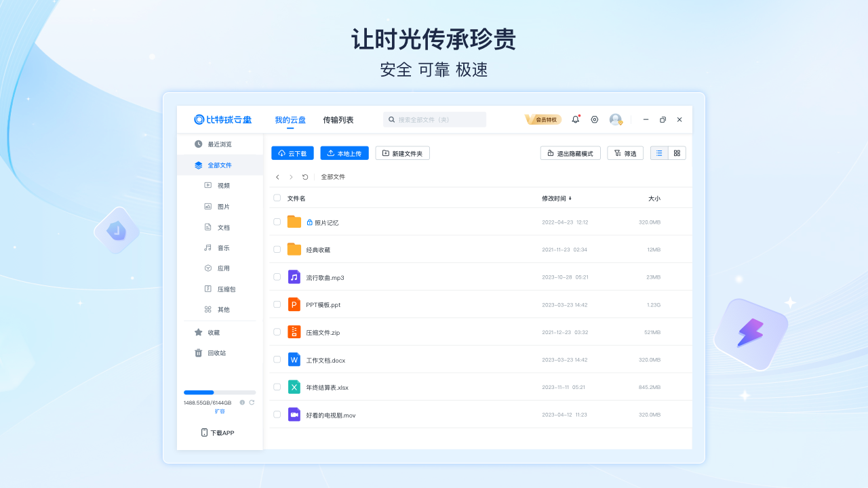
Task: Open the 筛选 filter dropdown
Action: click(x=625, y=153)
